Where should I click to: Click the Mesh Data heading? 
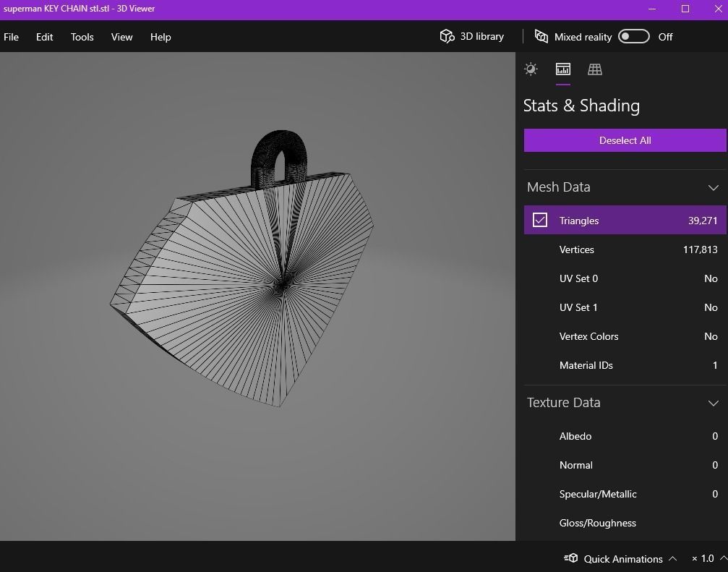tap(559, 187)
